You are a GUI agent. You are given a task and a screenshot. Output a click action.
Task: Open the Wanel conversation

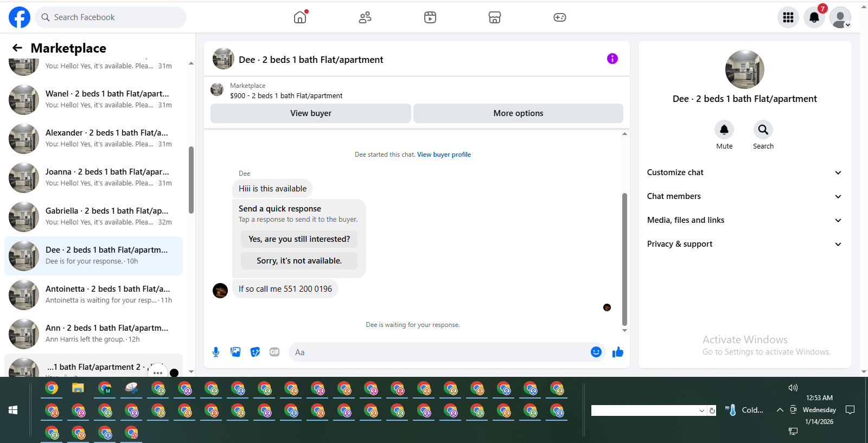93,100
